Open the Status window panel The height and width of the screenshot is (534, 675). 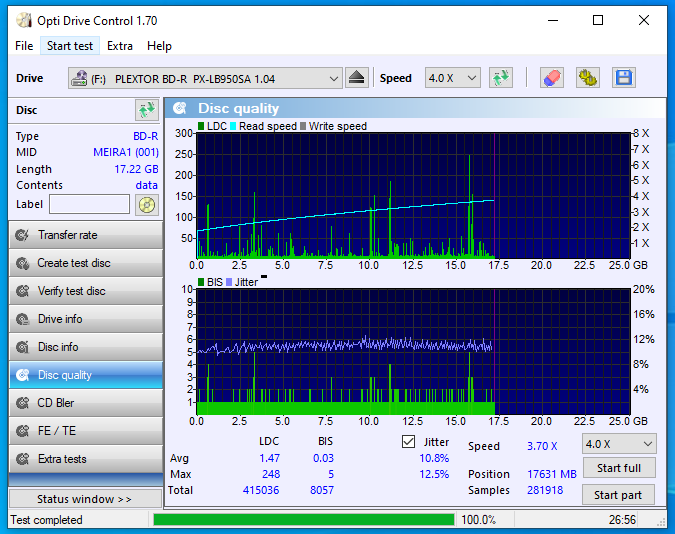pyautogui.click(x=85, y=499)
